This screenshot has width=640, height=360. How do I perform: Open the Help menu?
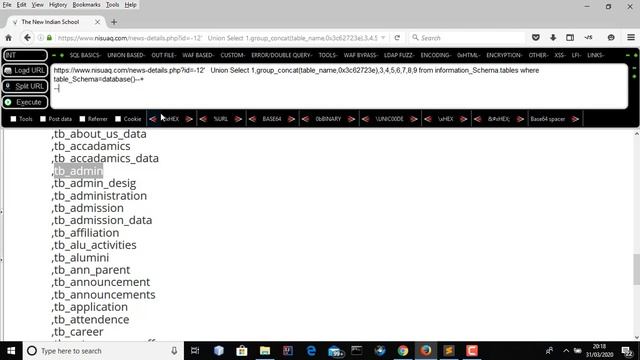pos(131,5)
